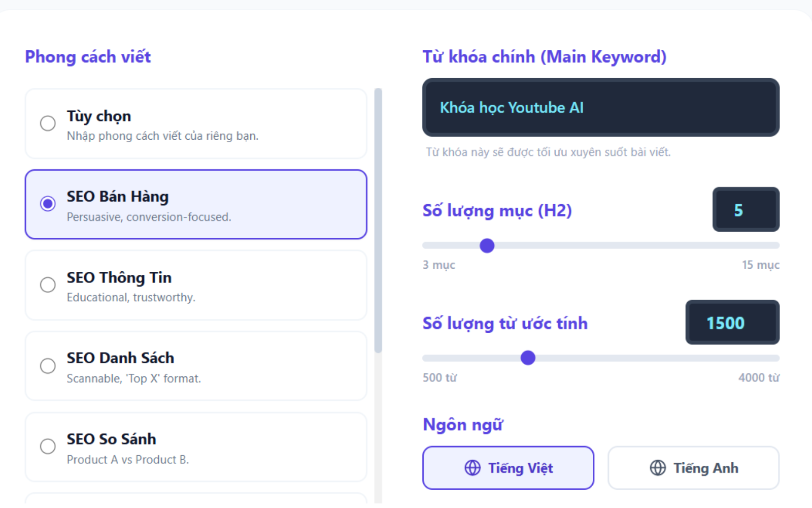
Task: Click the 'Ngôn ngữ' heading
Action: (x=463, y=424)
